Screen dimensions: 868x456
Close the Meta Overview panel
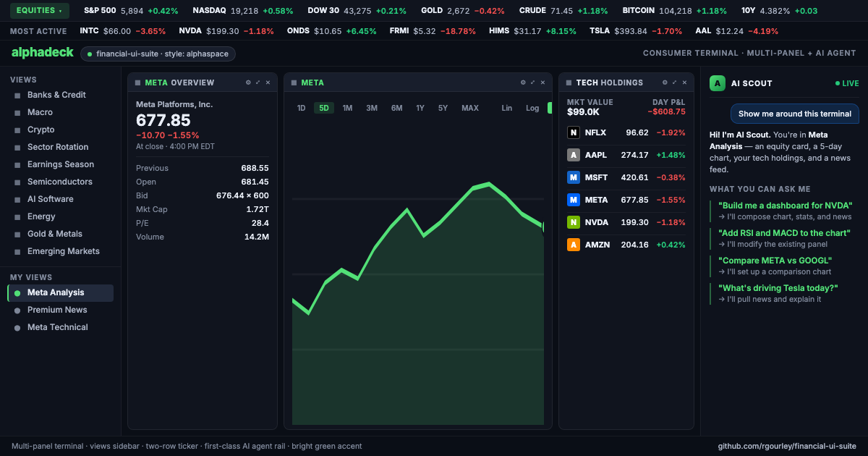click(268, 83)
